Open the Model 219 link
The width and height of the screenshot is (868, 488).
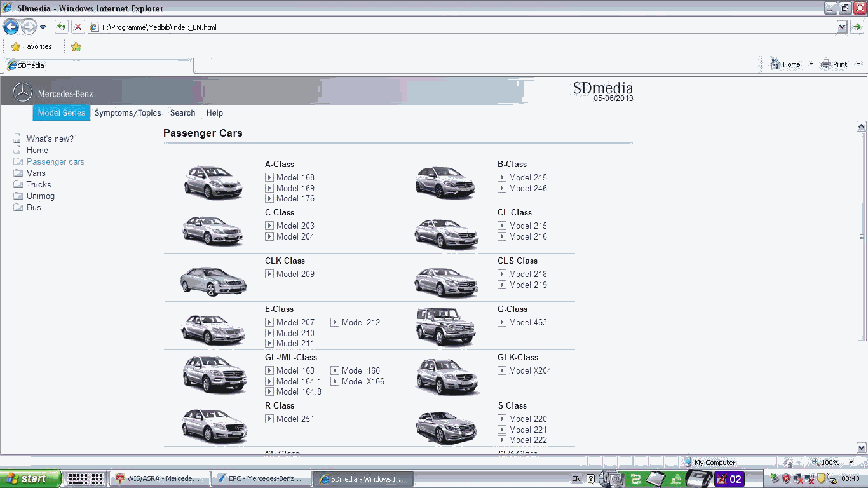point(528,285)
